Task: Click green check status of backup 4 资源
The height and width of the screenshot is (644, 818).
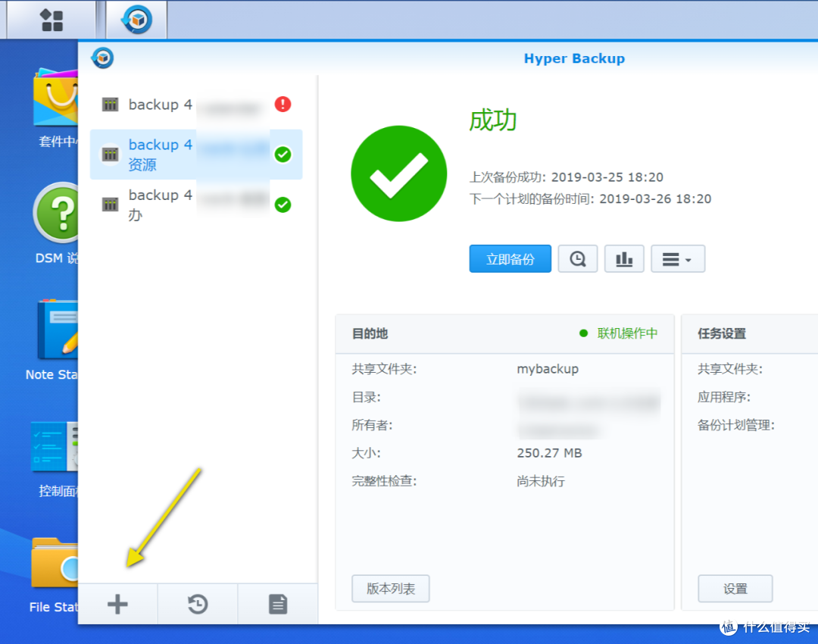Action: click(x=283, y=155)
